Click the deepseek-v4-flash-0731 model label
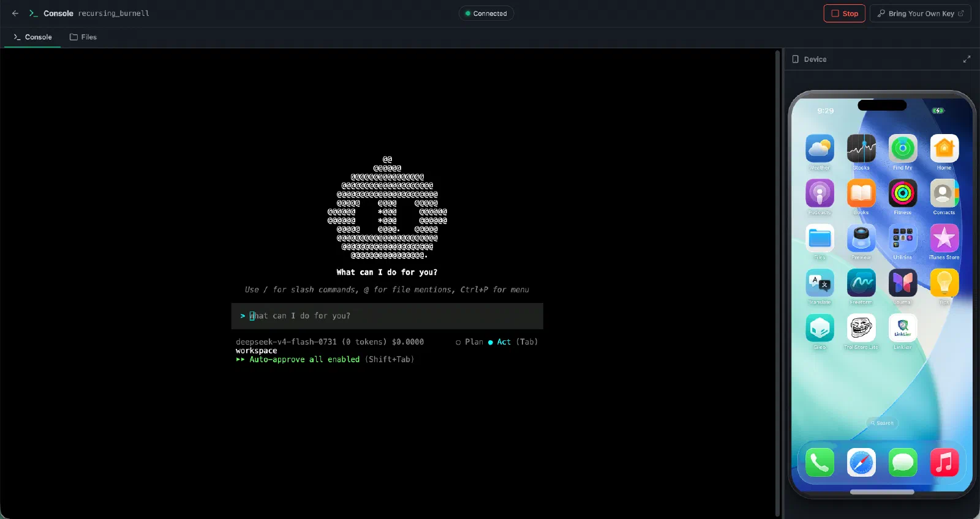The height and width of the screenshot is (519, 980). point(286,342)
